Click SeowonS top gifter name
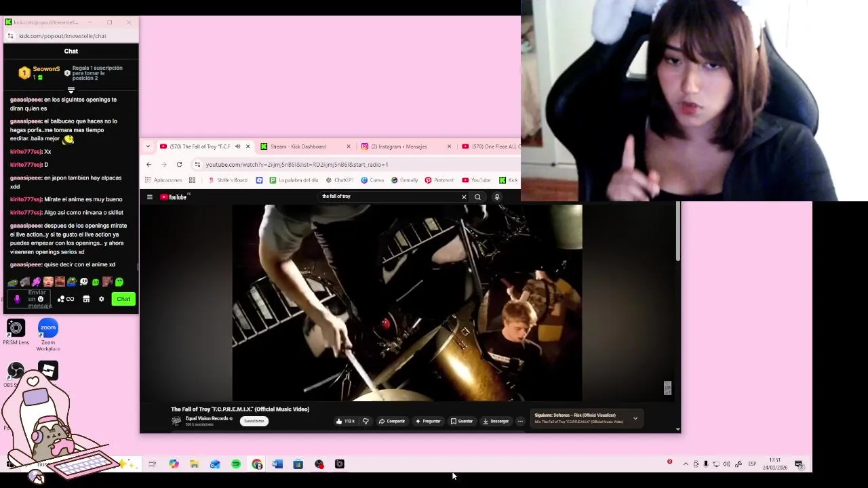The image size is (868, 488). [x=46, y=69]
